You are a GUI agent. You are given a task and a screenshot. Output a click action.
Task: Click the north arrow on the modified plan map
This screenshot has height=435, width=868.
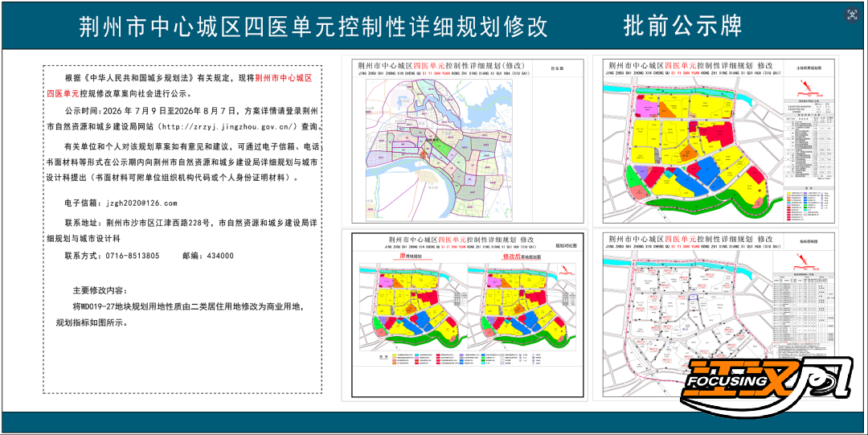(563, 269)
